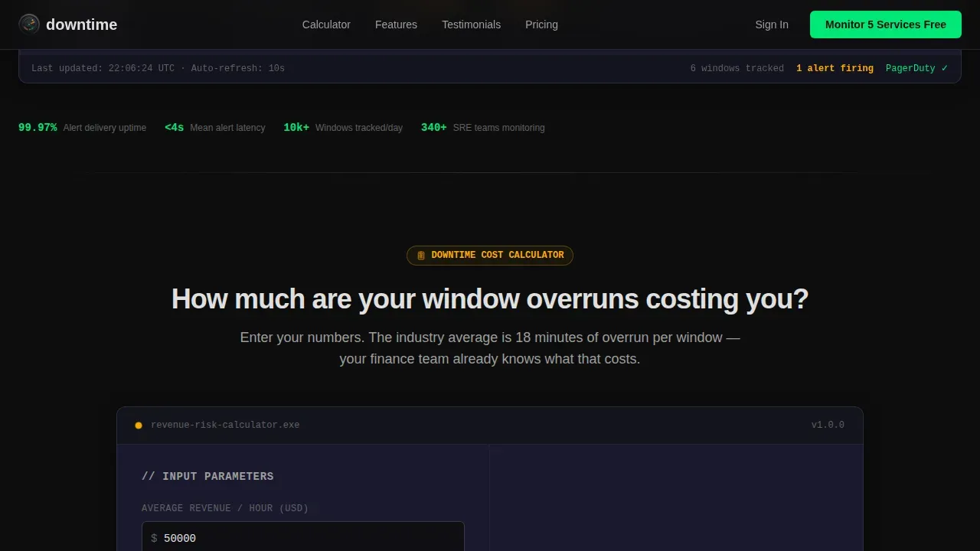980x551 pixels.
Task: Click the 10k+ windows tracked/day stat
Action: coord(343,128)
